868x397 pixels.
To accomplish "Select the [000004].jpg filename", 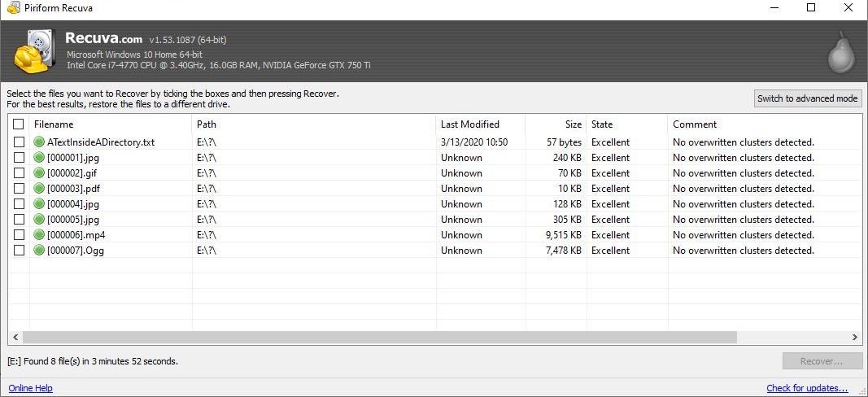I will pos(73,204).
